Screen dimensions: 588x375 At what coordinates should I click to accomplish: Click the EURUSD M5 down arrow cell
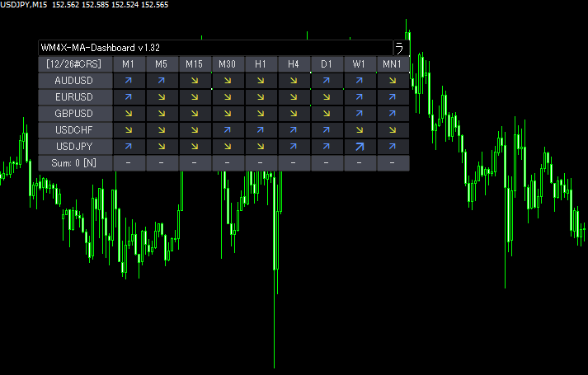(x=162, y=97)
